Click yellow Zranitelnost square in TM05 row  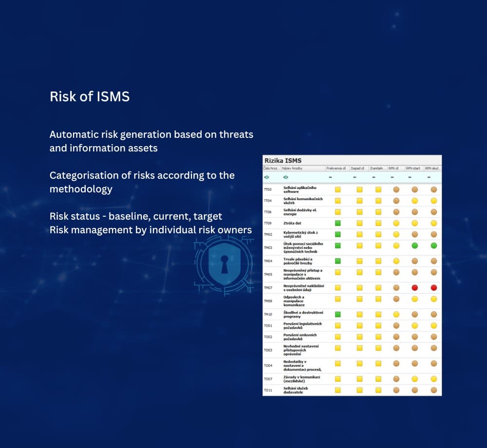378,272
